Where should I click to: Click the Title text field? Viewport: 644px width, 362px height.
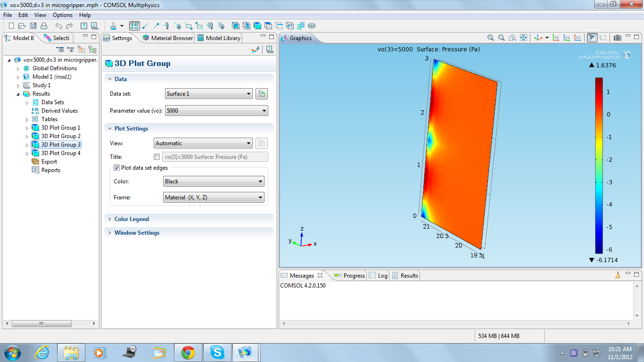click(x=215, y=157)
